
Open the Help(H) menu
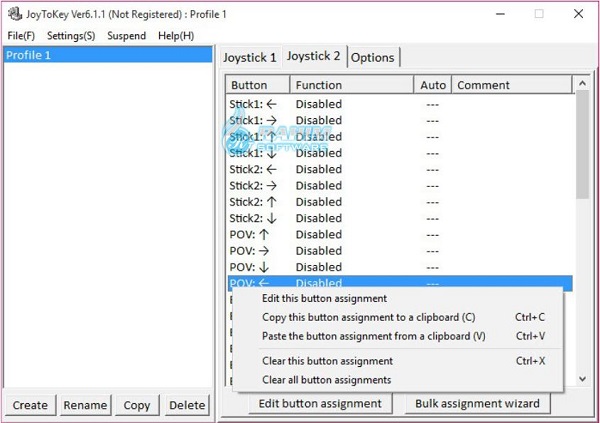click(x=176, y=36)
